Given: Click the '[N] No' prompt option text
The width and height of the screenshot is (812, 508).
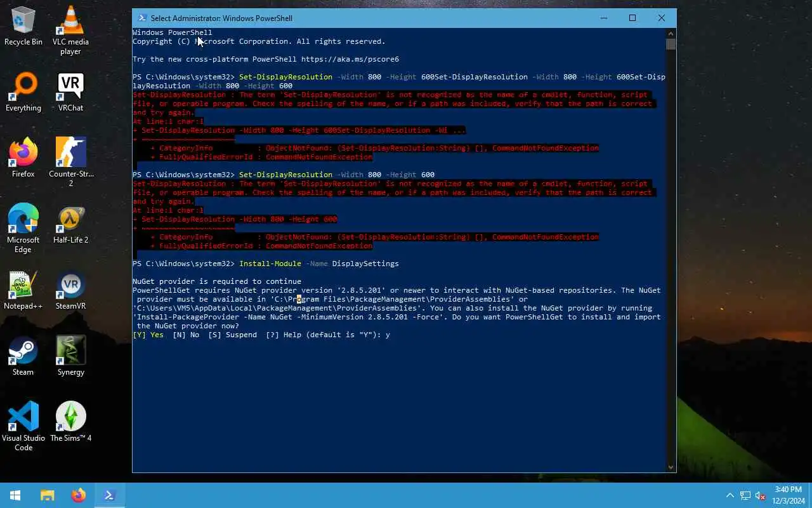Looking at the screenshot, I should (x=186, y=335).
